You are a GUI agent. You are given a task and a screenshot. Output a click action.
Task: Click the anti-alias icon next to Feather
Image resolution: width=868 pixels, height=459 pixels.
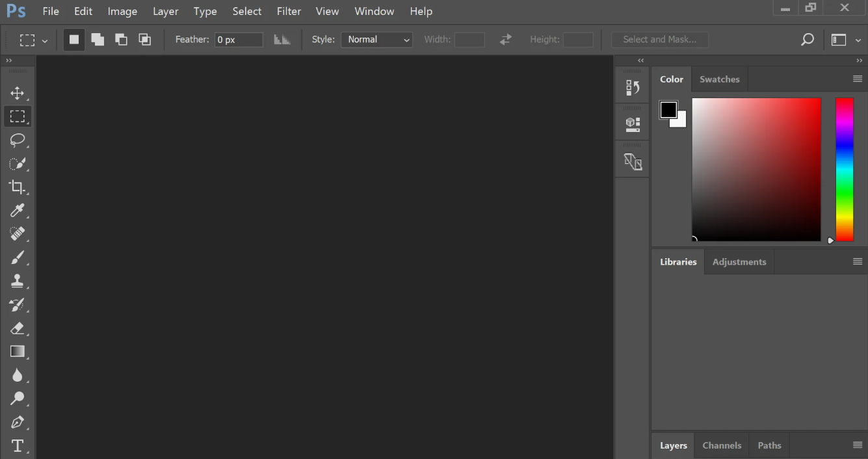282,40
